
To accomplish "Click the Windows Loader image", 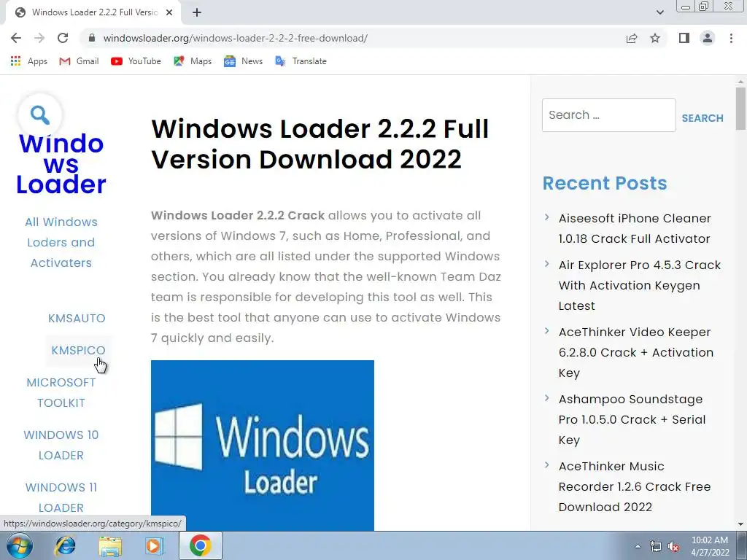I will coord(263,446).
